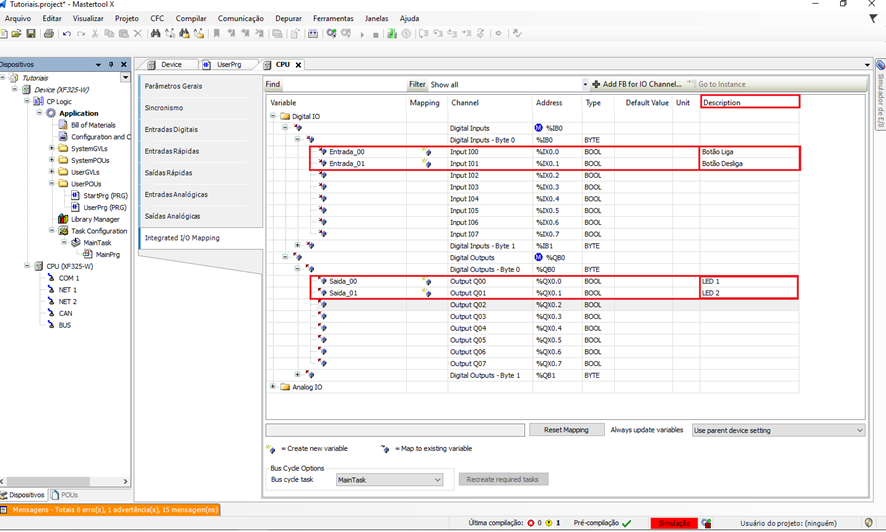Screen dimensions: 886x532
Task: Click Add FB for IO Channel button
Action: (635, 85)
